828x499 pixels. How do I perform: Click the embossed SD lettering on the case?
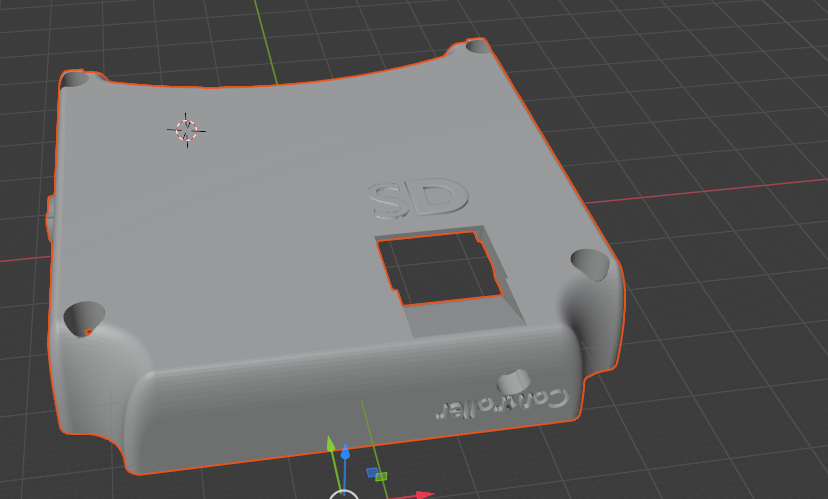[418, 198]
